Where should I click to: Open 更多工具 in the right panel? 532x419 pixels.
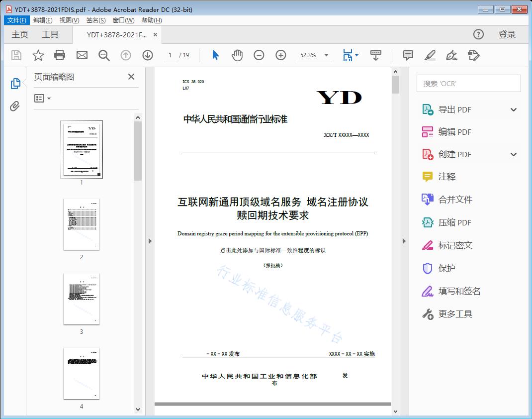click(x=455, y=314)
